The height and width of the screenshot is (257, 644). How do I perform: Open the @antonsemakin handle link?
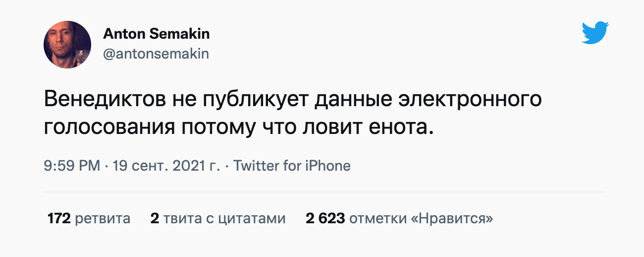[x=156, y=54]
